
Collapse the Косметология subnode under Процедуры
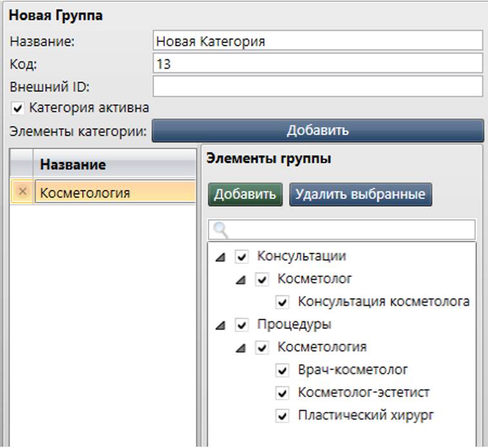241,348
